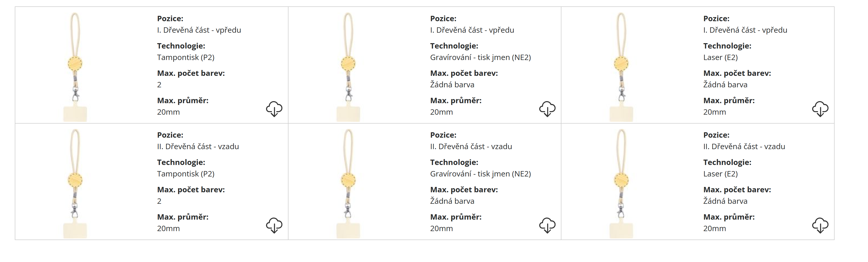This screenshot has height=262, width=868.
Task: Open lanyard image for back Gravírování card
Action: (x=348, y=183)
